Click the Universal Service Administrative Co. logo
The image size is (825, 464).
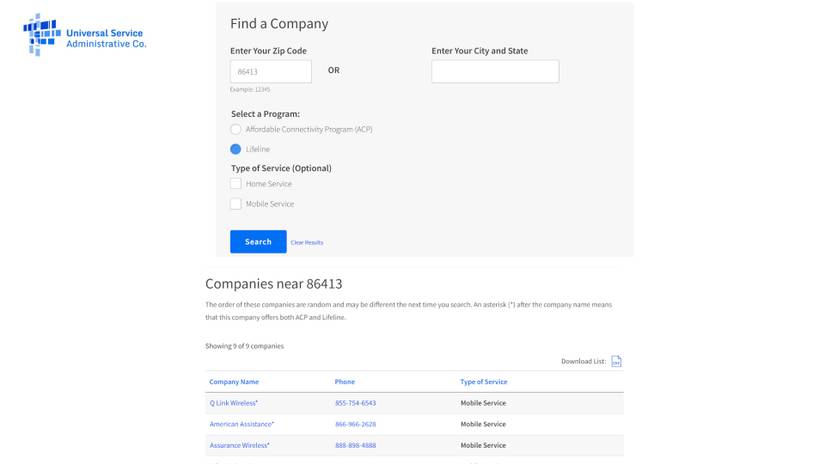[x=84, y=35]
